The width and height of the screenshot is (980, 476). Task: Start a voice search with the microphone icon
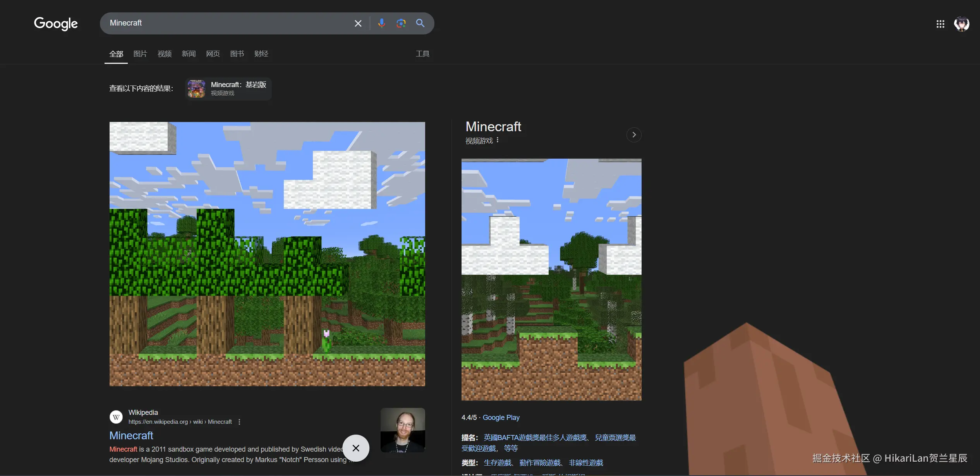[x=381, y=23]
